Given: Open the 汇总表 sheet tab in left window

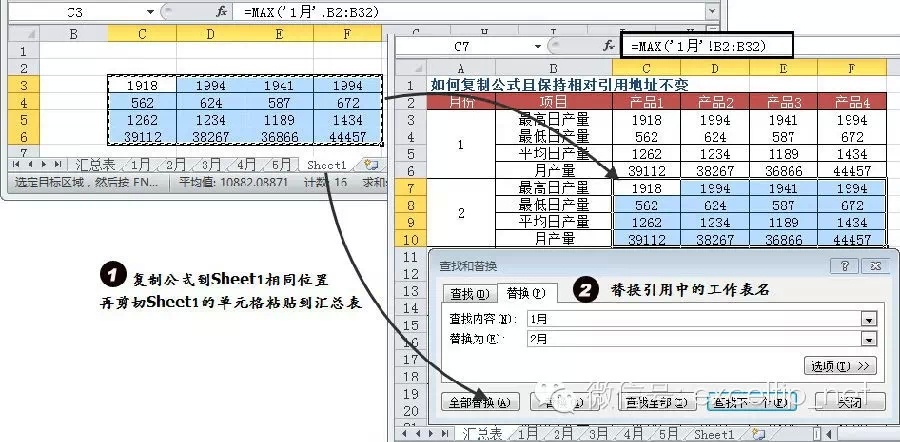Looking at the screenshot, I should point(95,165).
